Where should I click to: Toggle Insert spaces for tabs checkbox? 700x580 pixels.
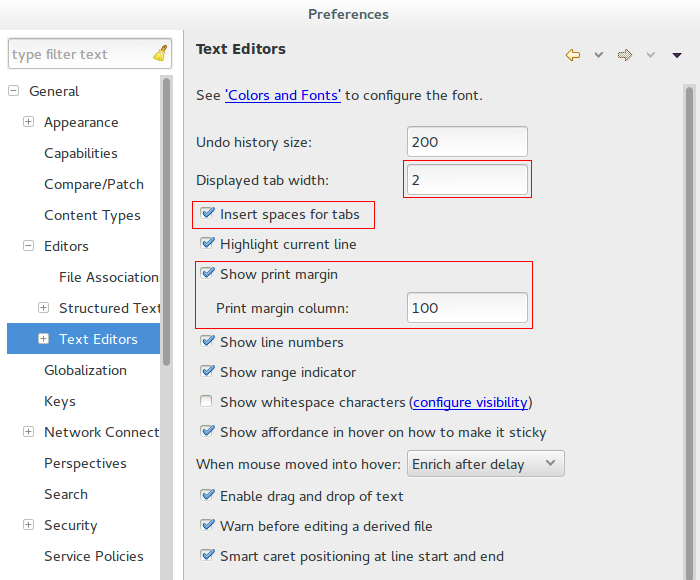pos(207,213)
